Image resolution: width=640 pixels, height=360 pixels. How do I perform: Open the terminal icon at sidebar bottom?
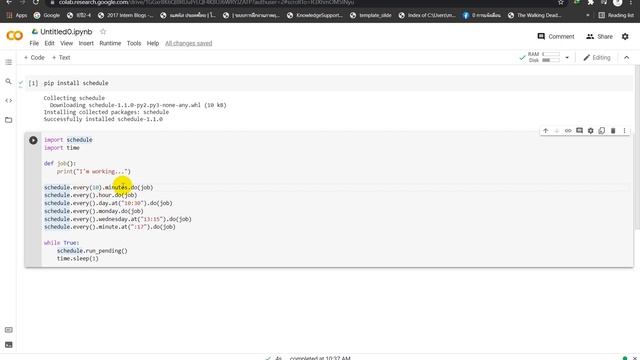tap(9, 345)
